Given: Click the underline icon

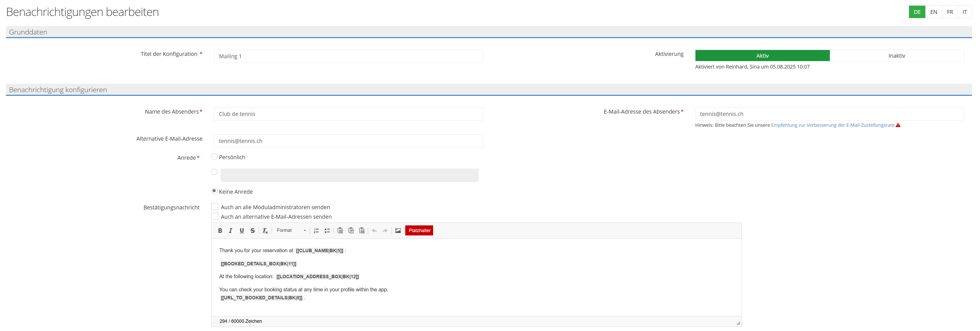Looking at the screenshot, I should (241, 231).
